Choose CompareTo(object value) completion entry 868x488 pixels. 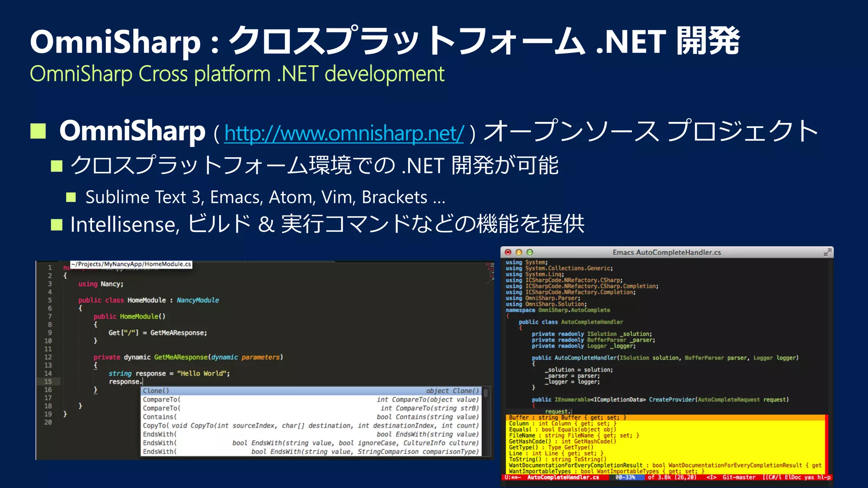pos(311,399)
